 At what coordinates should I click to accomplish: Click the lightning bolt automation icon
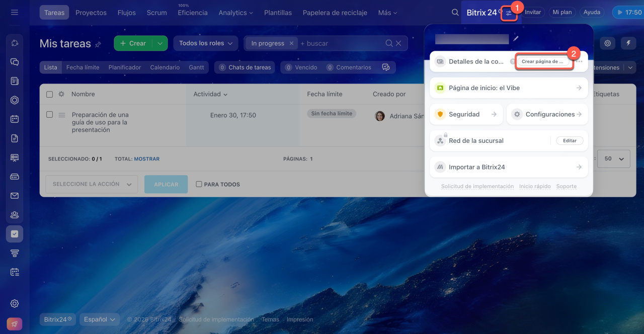click(628, 43)
